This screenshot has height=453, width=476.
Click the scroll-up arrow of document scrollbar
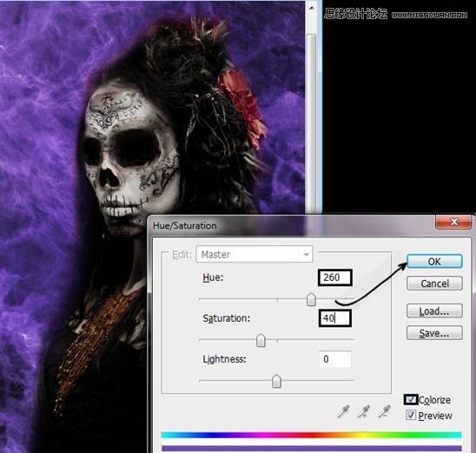(x=311, y=8)
